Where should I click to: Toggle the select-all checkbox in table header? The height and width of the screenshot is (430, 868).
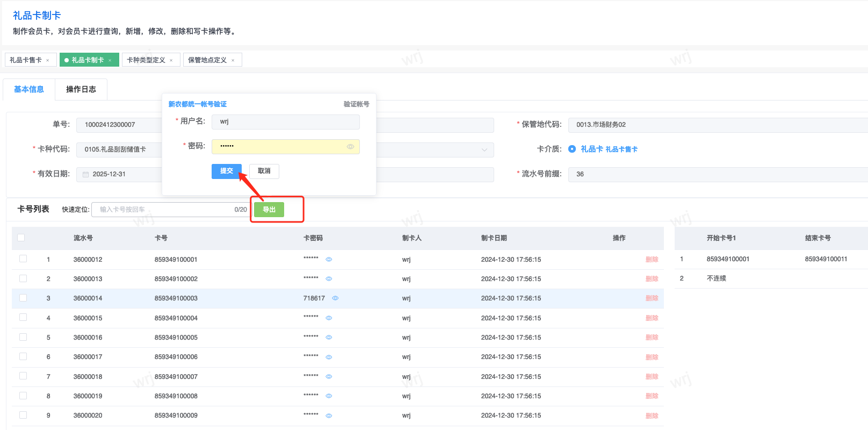(21, 238)
